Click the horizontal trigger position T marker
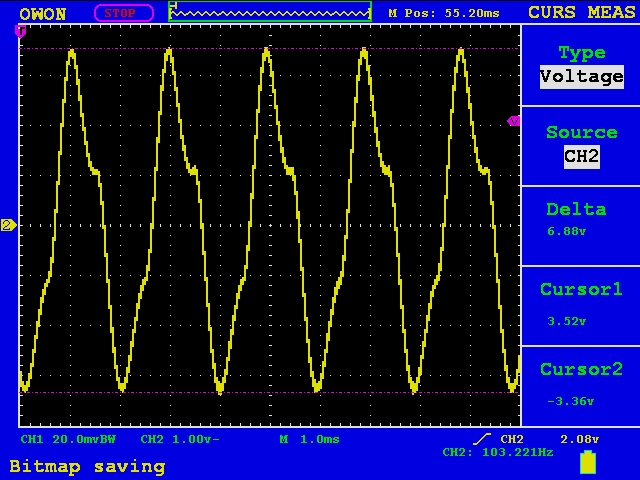 click(x=20, y=31)
